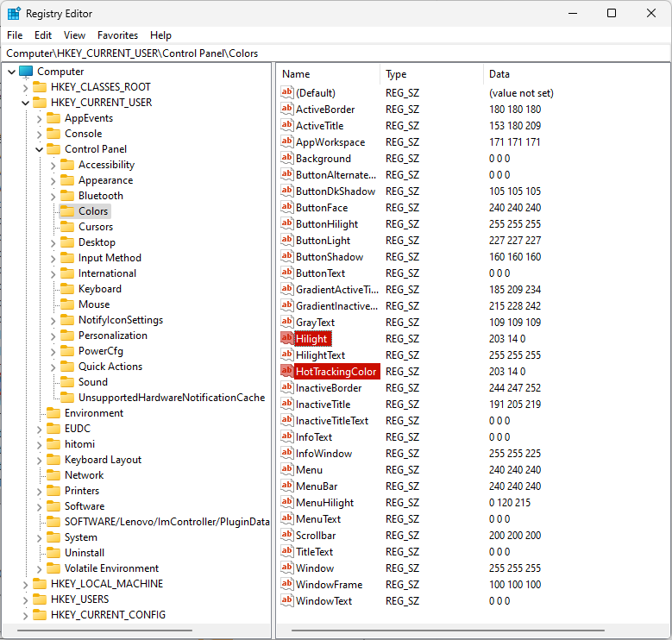The width and height of the screenshot is (672, 640).
Task: Click the Registry Editor app icon in title bar
Action: pos(14,14)
